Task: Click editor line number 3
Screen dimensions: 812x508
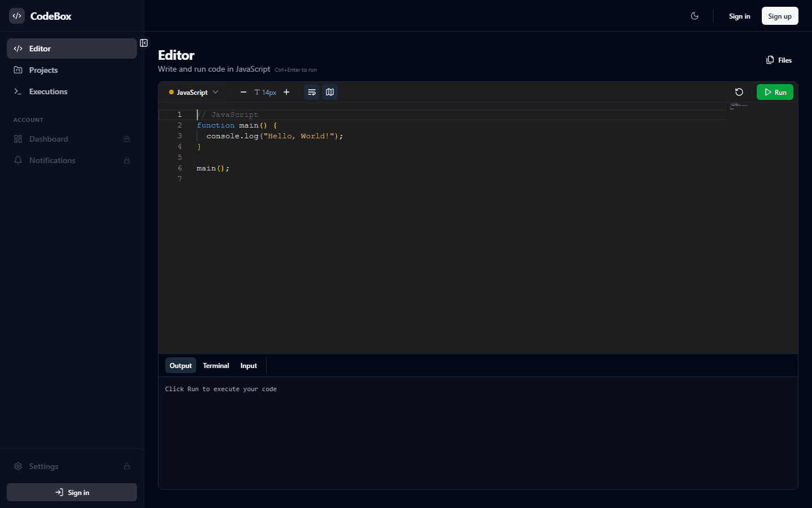Action: pos(180,136)
